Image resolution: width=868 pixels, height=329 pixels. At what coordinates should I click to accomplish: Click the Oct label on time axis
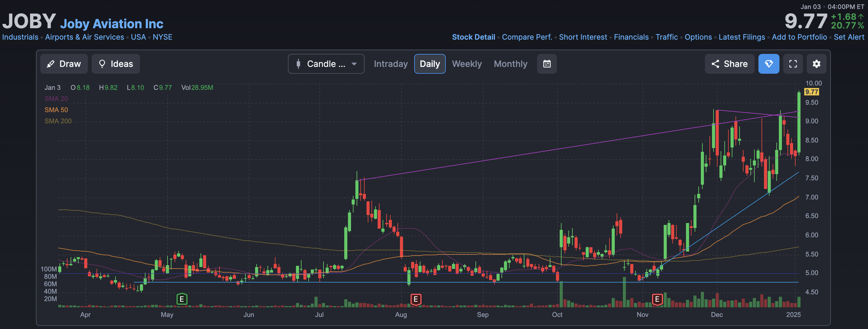557,314
